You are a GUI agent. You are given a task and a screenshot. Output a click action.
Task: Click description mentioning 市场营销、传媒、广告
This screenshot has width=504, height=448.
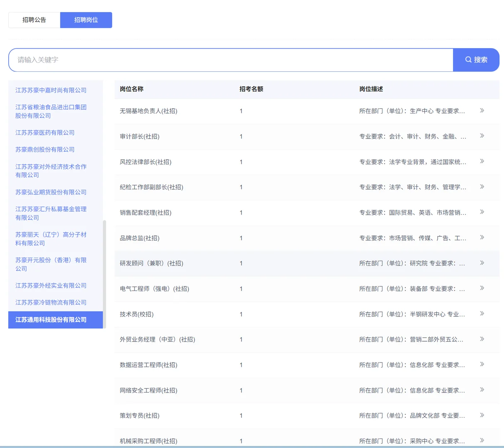[x=413, y=238]
